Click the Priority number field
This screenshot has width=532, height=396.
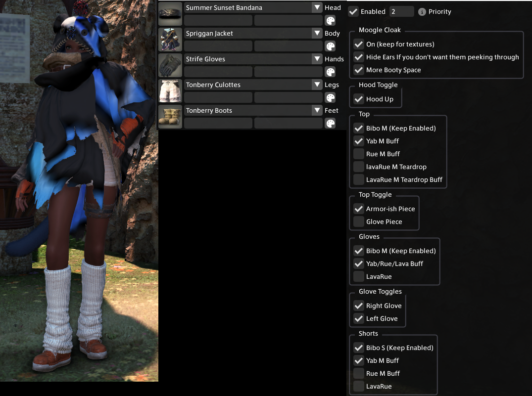click(x=402, y=11)
